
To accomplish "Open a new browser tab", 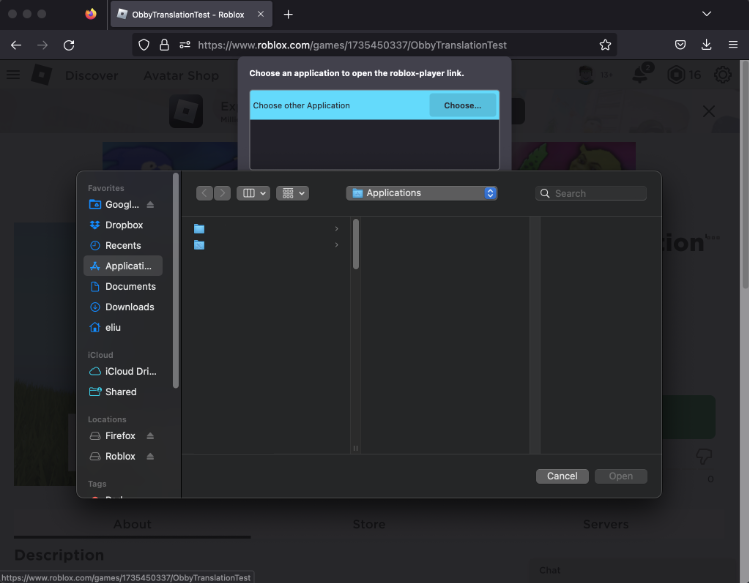I will point(288,14).
